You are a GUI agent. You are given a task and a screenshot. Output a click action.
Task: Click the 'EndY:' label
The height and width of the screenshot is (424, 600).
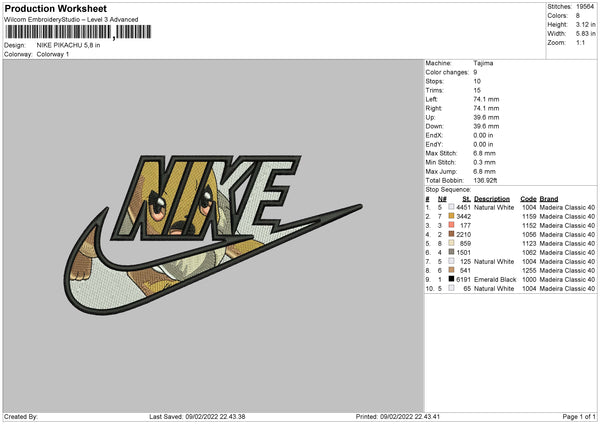[434, 144]
